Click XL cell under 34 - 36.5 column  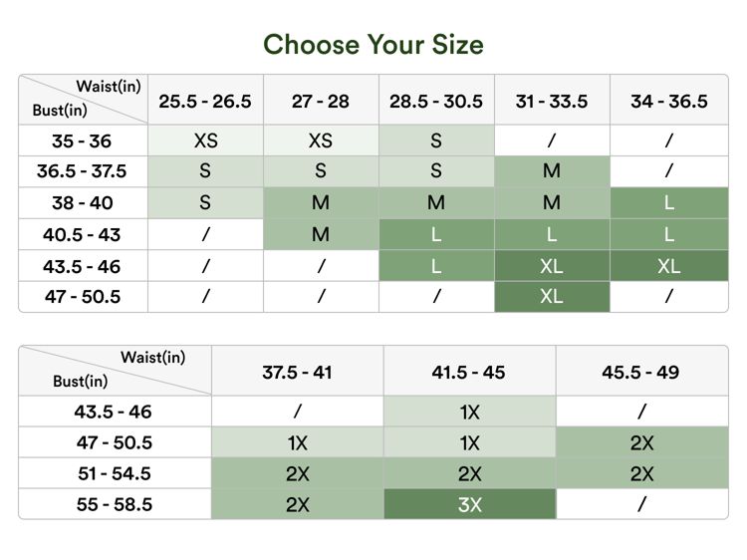click(668, 266)
